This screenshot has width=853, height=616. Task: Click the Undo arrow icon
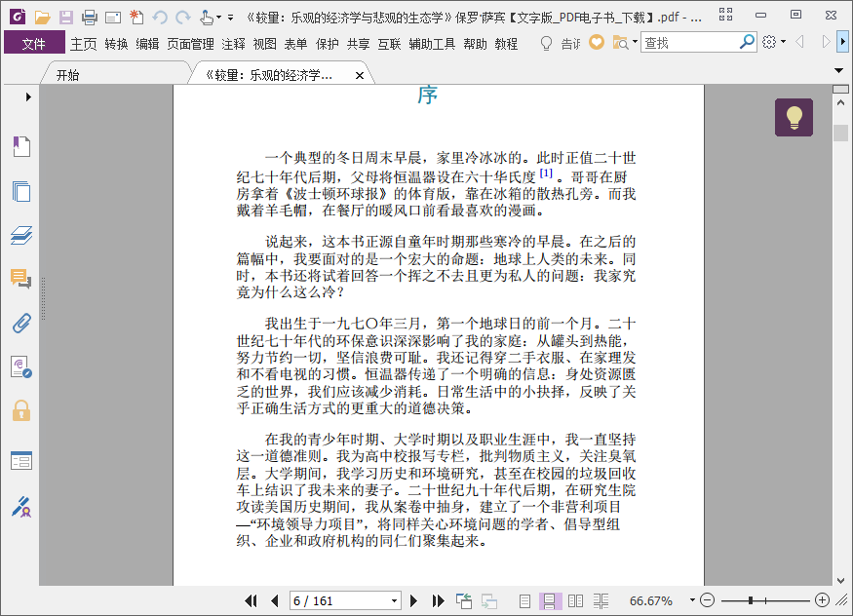(x=160, y=18)
